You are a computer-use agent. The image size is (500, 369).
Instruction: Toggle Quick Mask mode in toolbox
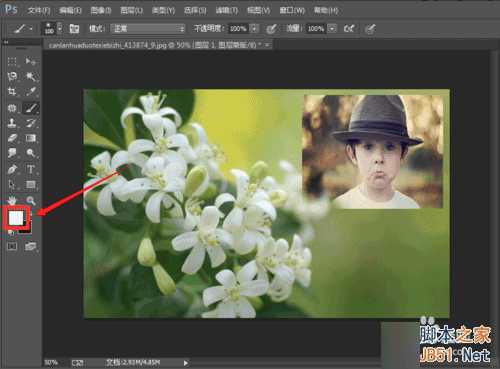click(12, 247)
